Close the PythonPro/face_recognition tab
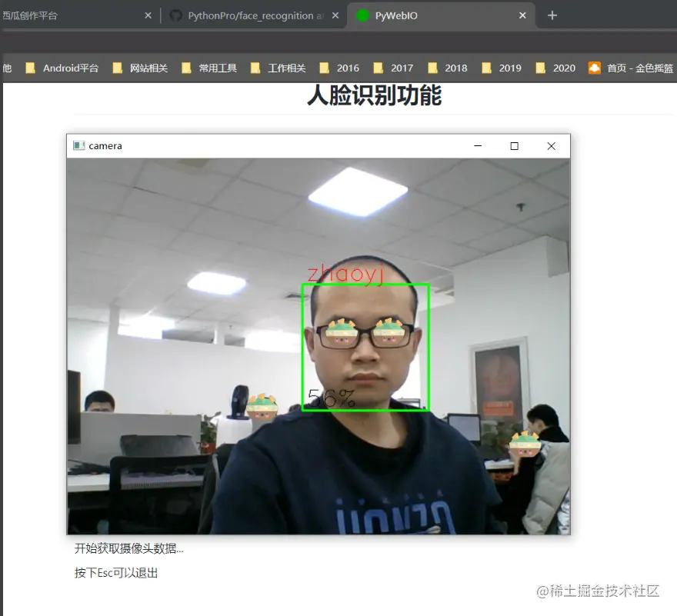Screen dimensions: 677x616 (335, 15)
